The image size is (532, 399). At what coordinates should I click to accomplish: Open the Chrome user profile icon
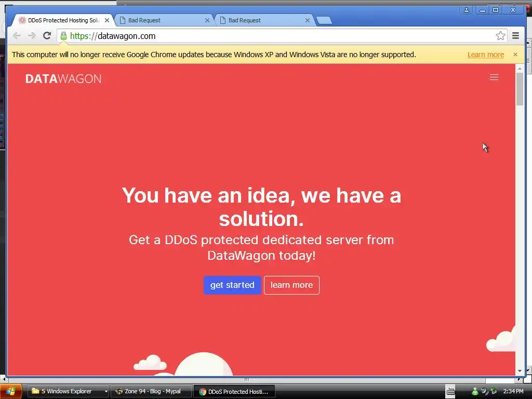[467, 10]
